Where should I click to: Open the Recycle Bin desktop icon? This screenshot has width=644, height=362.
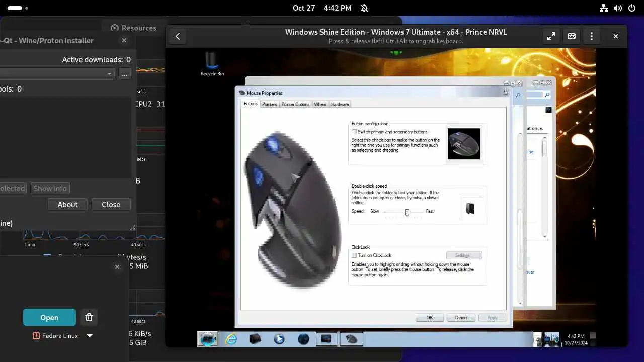coord(212,64)
